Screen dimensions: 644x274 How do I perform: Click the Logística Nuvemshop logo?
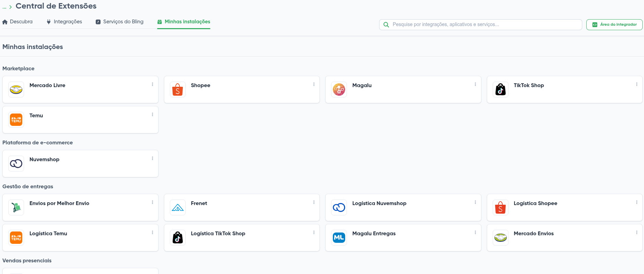pos(339,207)
